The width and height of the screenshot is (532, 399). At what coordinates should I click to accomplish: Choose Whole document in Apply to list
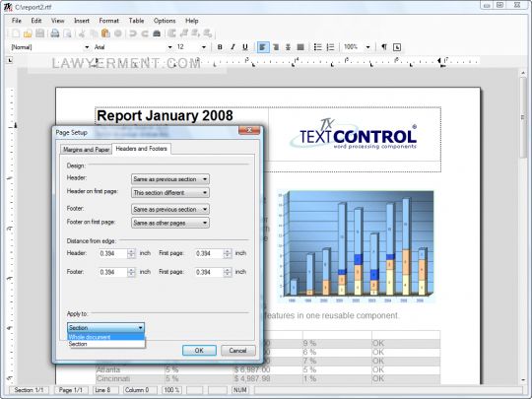[105, 337]
